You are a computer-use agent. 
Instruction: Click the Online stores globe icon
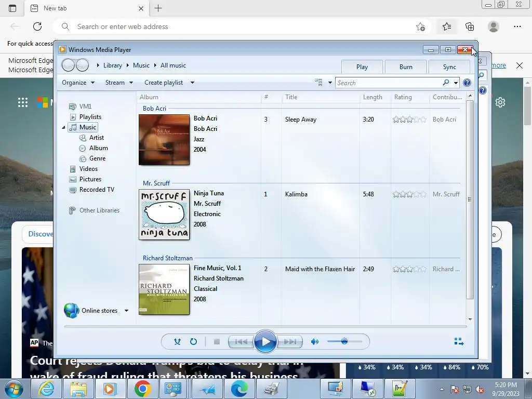pos(72,310)
